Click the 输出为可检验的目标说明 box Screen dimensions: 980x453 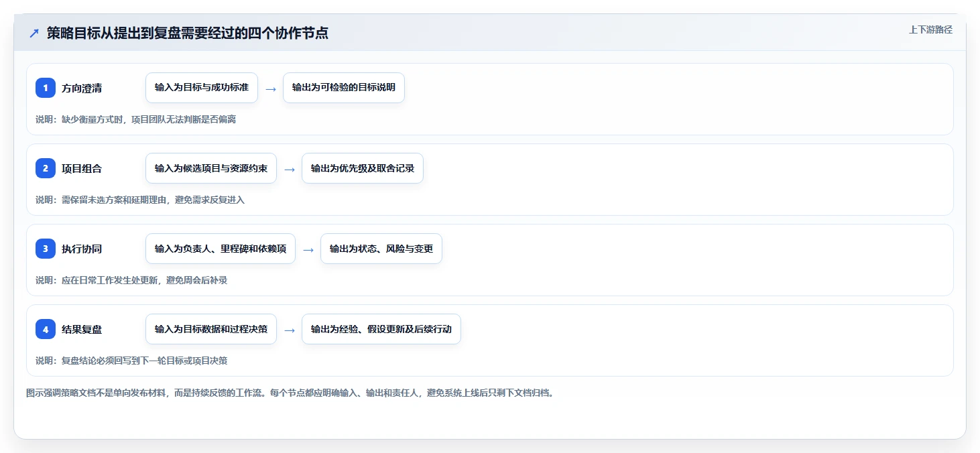tap(344, 88)
